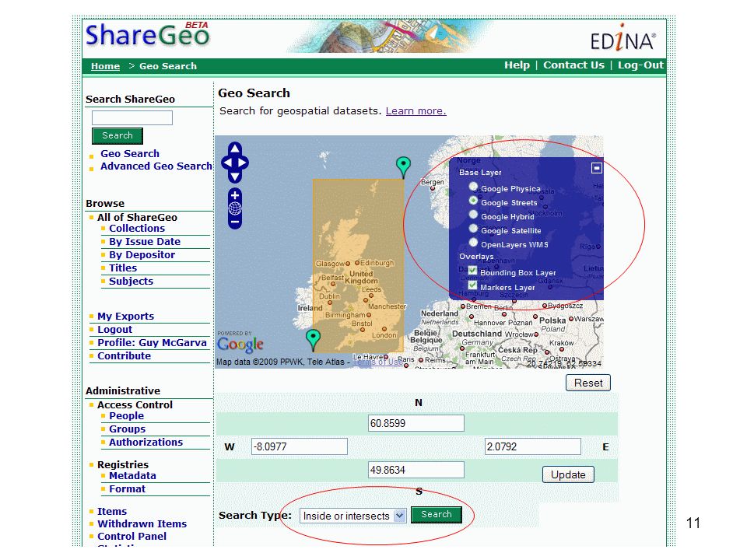Click the West coordinate field -8.0977
747x560 pixels.
[x=299, y=446]
